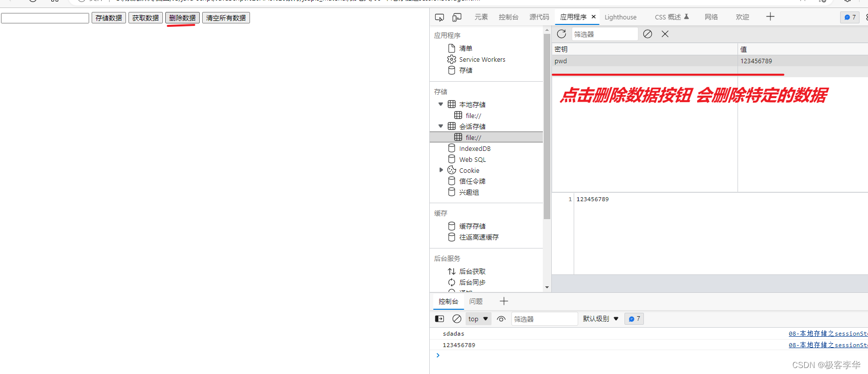Select the 应用程序 tab
This screenshot has height=374, width=868.
(x=573, y=17)
